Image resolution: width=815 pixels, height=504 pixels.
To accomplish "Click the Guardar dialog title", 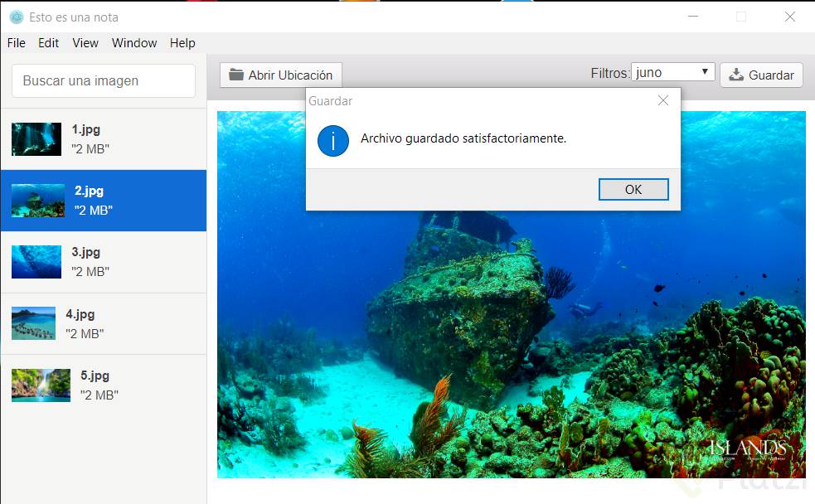I will click(331, 101).
